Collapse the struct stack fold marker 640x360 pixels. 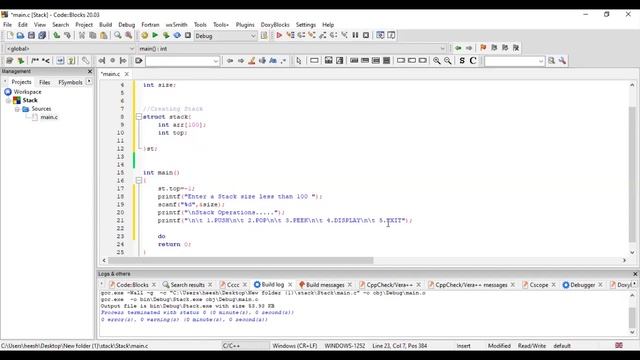click(x=139, y=117)
